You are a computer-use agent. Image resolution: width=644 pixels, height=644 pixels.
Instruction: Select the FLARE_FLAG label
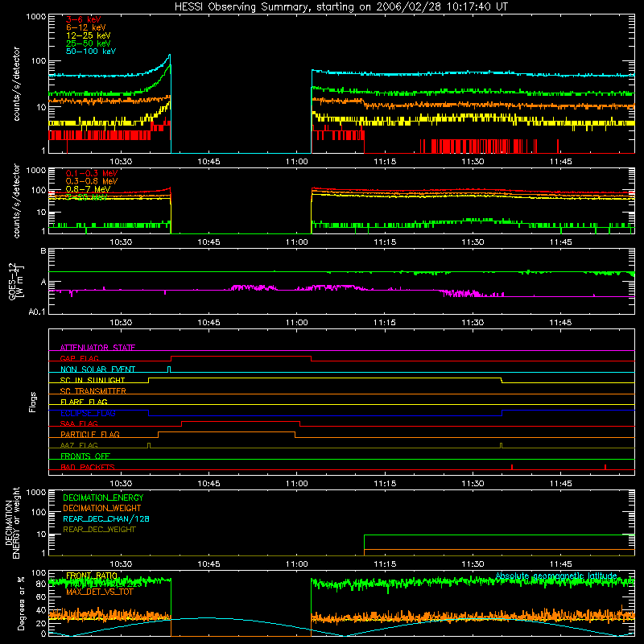(x=84, y=402)
